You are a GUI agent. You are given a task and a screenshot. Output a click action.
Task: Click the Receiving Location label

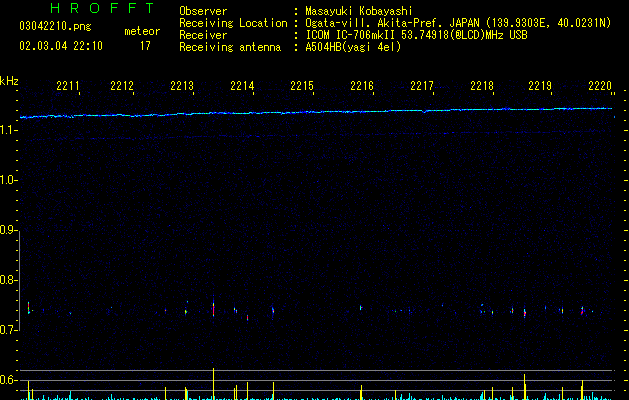233,23
